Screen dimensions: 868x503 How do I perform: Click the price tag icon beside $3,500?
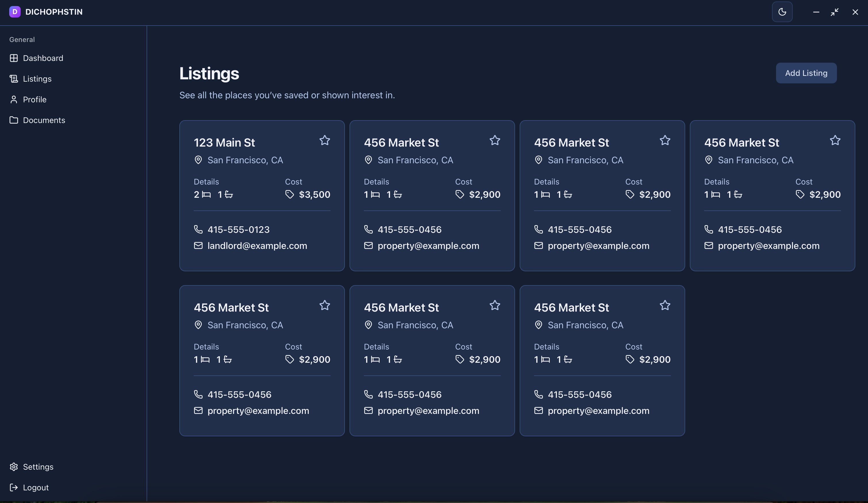coord(289,194)
